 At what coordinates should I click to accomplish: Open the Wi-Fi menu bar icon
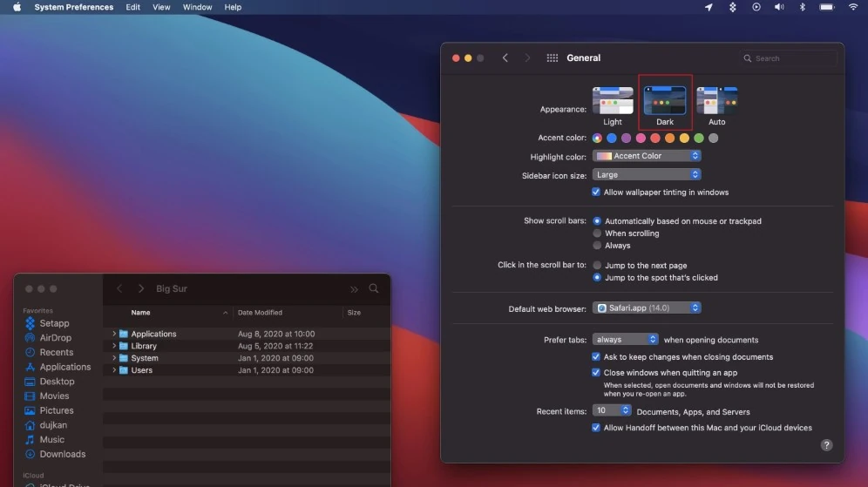[853, 7]
